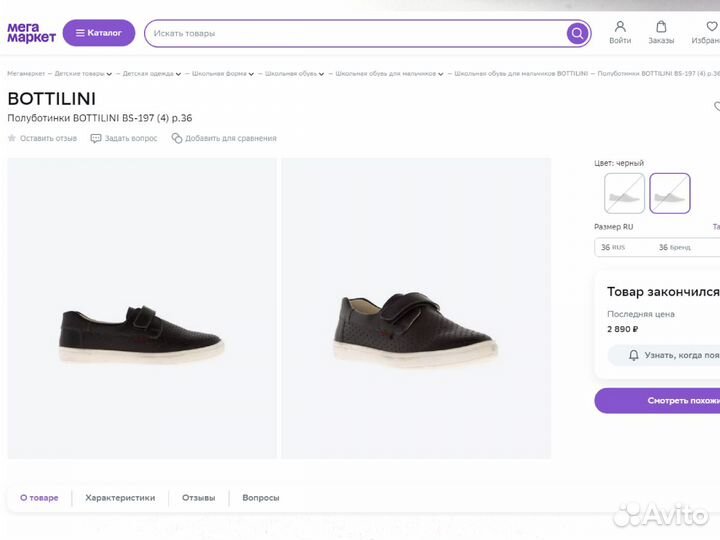Select the second color variant swatch

tap(669, 193)
